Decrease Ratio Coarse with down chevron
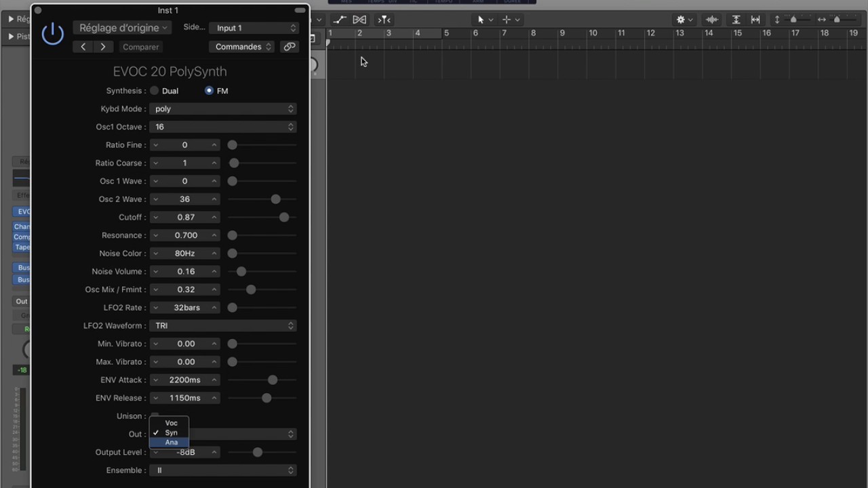The height and width of the screenshot is (488, 868). pyautogui.click(x=155, y=163)
